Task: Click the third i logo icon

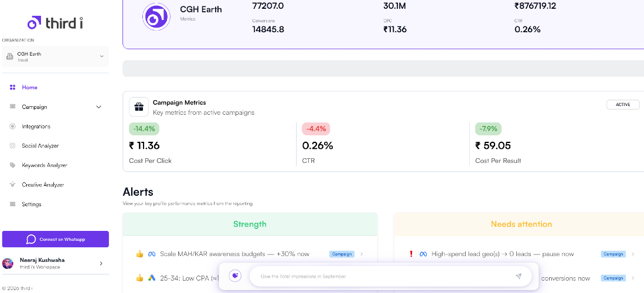Action: click(35, 22)
